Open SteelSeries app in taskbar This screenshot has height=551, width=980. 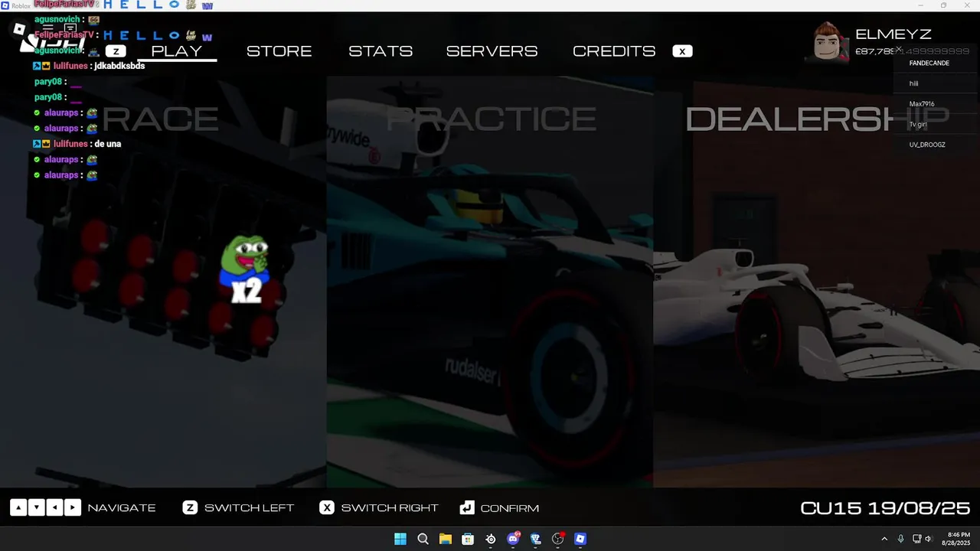coord(491,539)
